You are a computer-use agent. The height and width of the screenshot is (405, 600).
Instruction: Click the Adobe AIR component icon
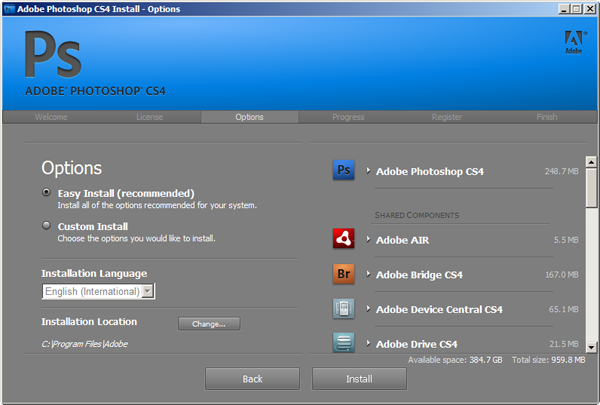coord(344,240)
